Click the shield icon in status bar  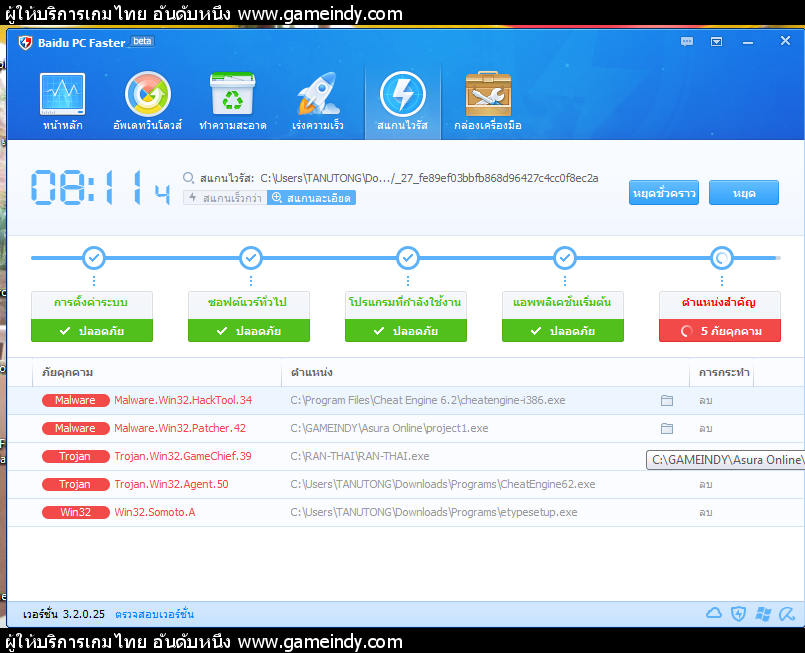point(738,613)
